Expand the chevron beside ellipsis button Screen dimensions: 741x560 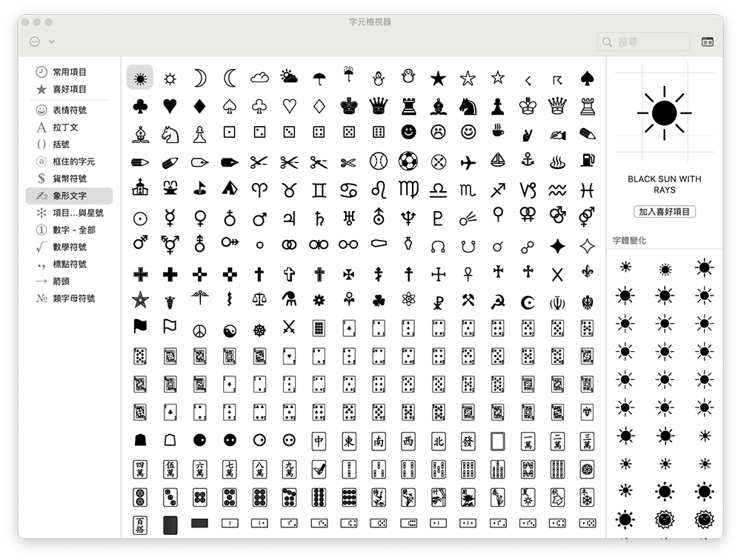click(52, 41)
